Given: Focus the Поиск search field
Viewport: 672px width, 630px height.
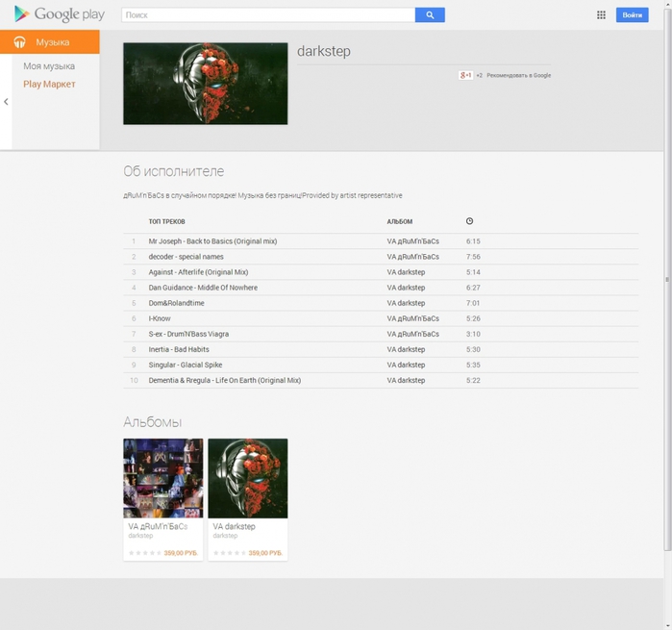Looking at the screenshot, I should 268,15.
